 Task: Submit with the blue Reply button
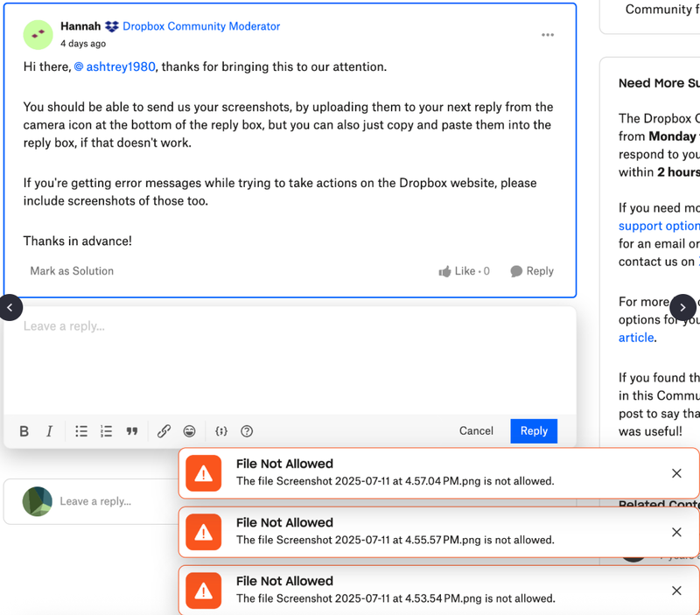point(534,430)
